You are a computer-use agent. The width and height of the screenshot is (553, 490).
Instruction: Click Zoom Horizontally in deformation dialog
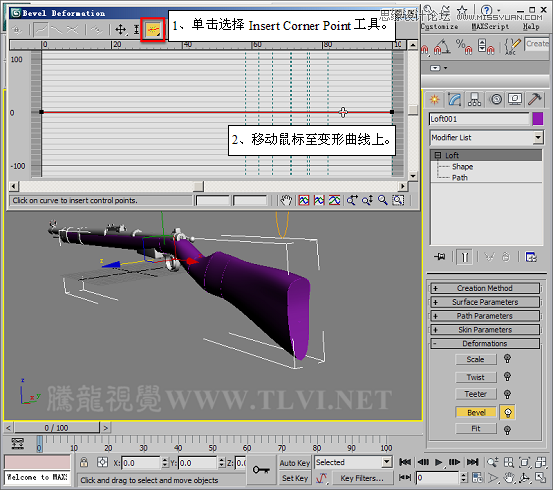click(x=352, y=200)
